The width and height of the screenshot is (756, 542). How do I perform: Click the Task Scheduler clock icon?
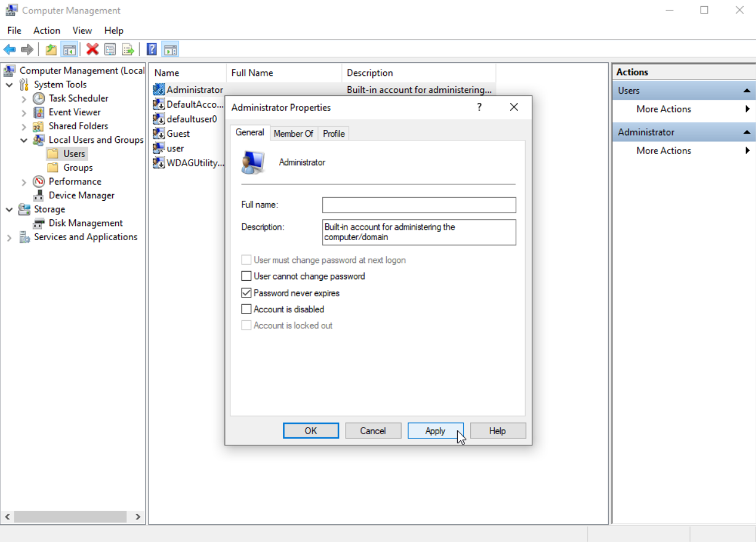pyautogui.click(x=39, y=99)
